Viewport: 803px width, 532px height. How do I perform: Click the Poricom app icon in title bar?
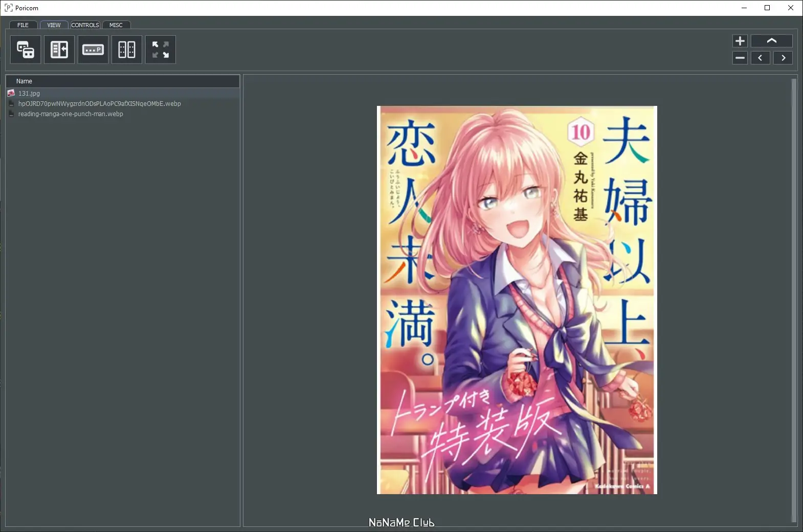(x=8, y=8)
